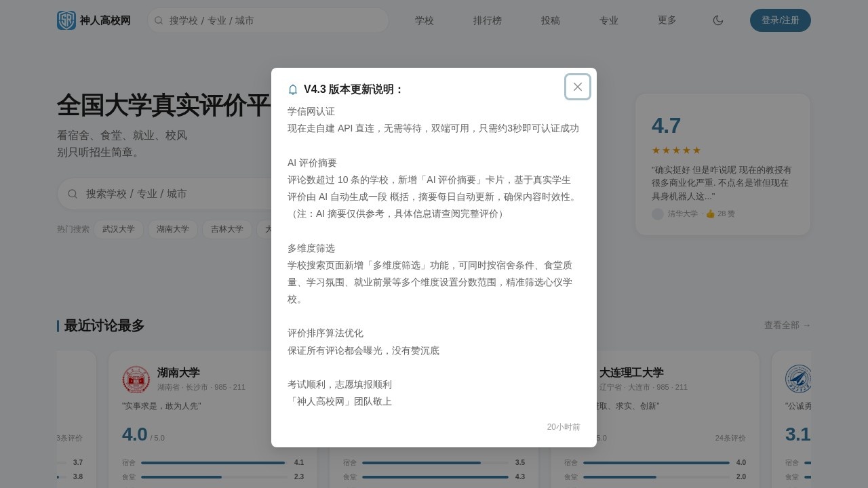Click the 湖南大学 school emblem
Viewport: 868px width, 488px height.
[x=136, y=380]
